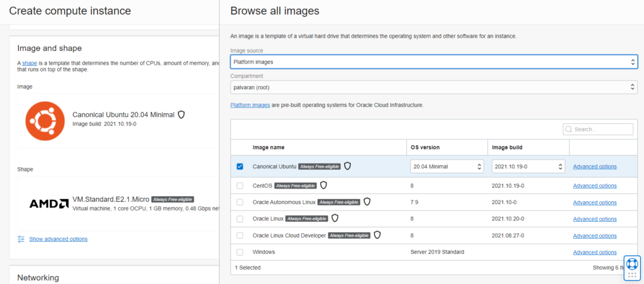Click the Windows image name

click(264, 252)
